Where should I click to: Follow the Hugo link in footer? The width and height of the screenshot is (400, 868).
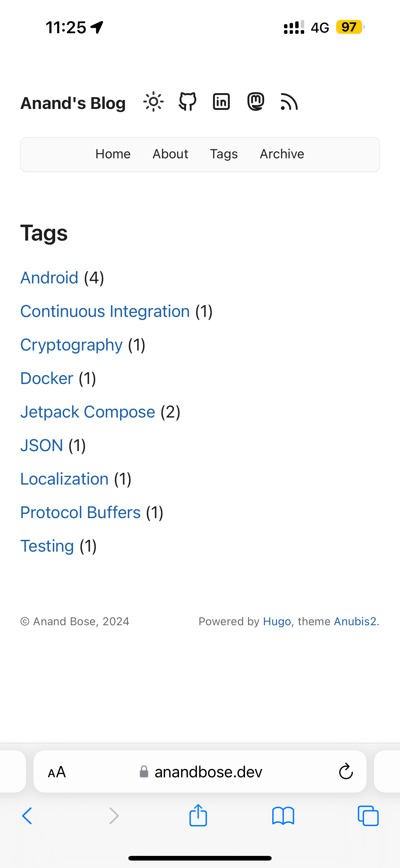point(277,621)
